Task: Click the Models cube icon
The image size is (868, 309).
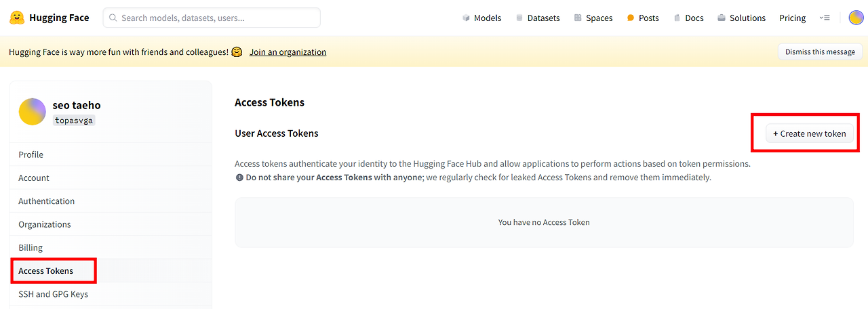Action: 466,18
